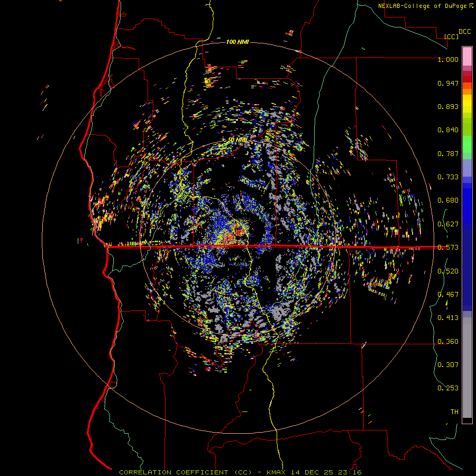Viewport: 476px width, 476px height.
Task: Select the 0.947 scale value
Action: click(448, 83)
